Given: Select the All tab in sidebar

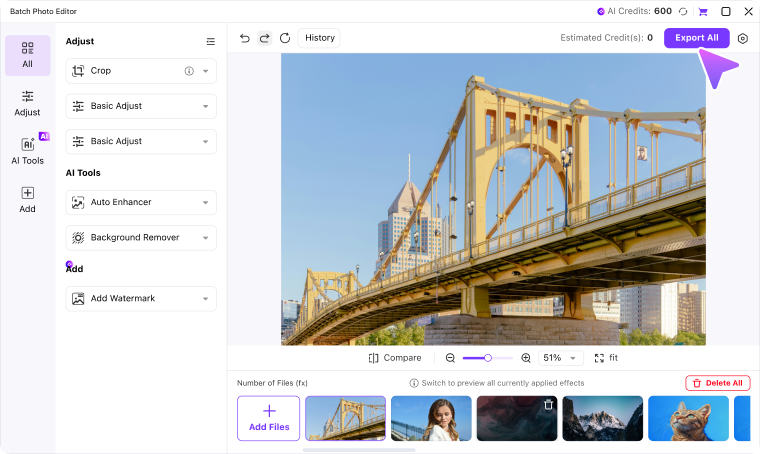Looking at the screenshot, I should [28, 55].
